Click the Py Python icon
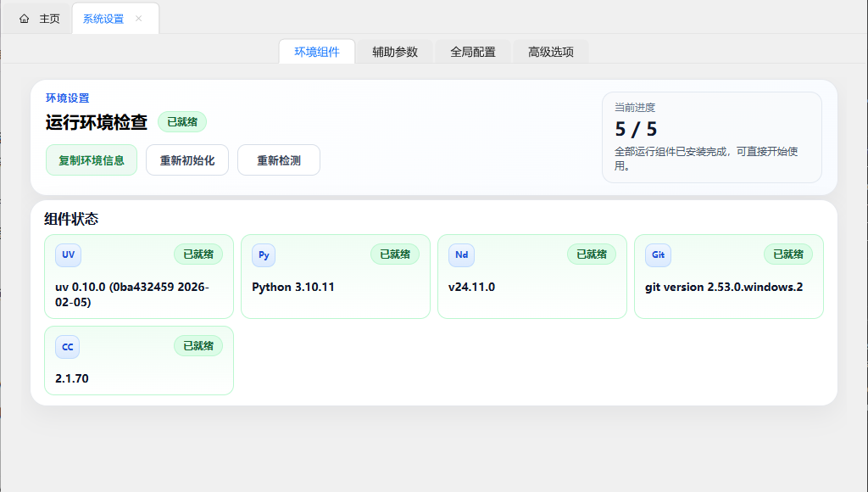 click(x=264, y=254)
